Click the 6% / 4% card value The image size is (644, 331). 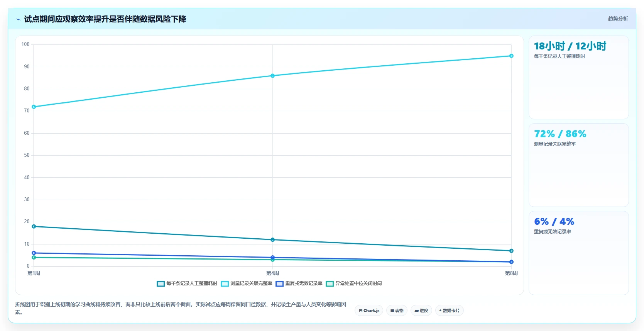click(554, 222)
